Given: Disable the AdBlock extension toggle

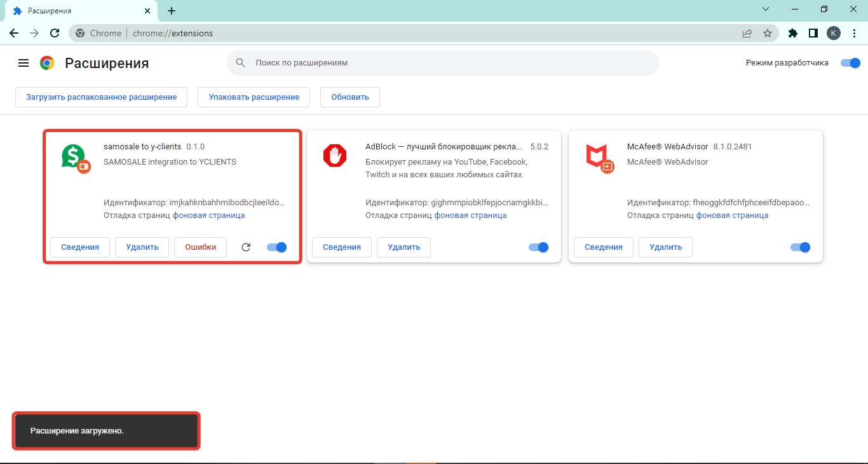Looking at the screenshot, I should [x=539, y=247].
